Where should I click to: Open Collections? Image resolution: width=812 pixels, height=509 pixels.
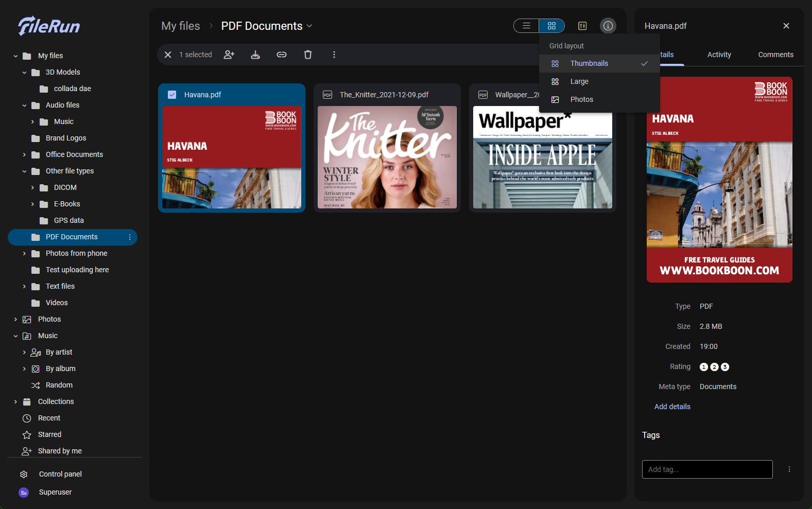(56, 401)
